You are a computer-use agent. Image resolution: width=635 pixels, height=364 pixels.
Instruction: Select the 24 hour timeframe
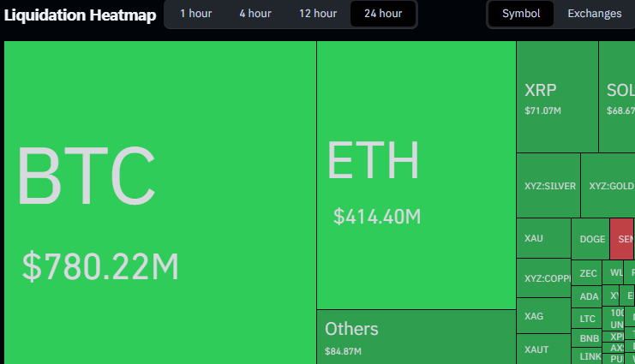[x=382, y=14]
